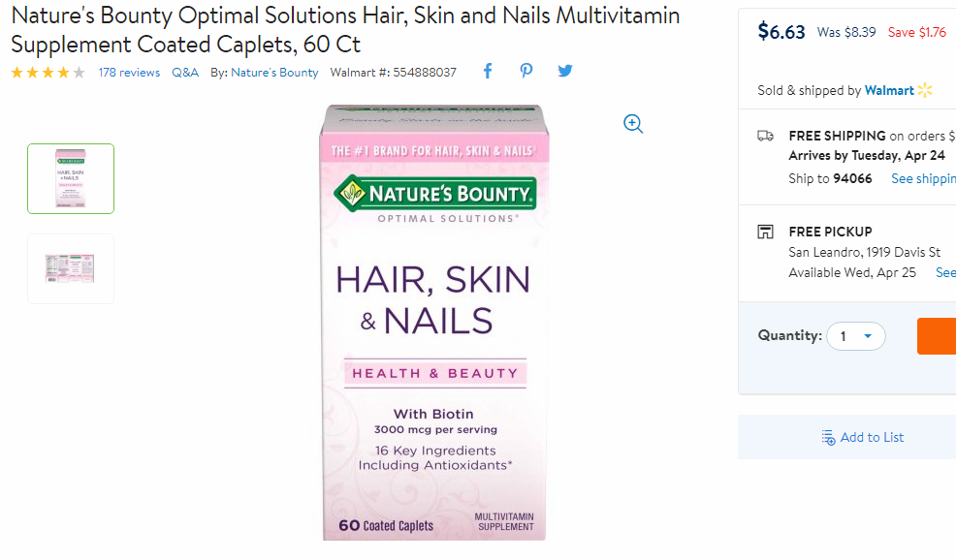
Task: Open the 178 reviews link
Action: (129, 73)
